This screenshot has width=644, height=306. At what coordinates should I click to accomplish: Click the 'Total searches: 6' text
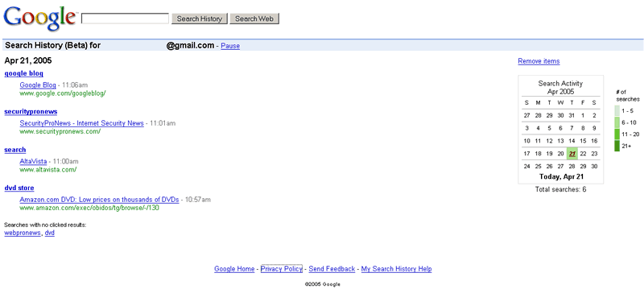coord(560,189)
